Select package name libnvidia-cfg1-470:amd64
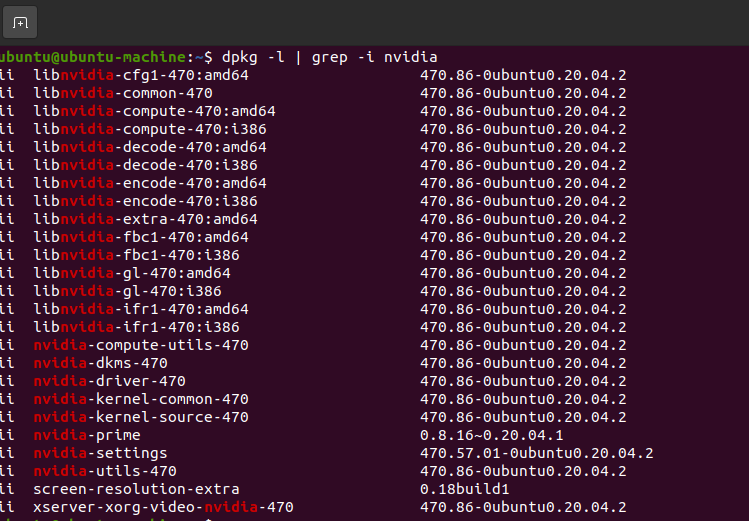Image resolution: width=749 pixels, height=521 pixels. 141,75
